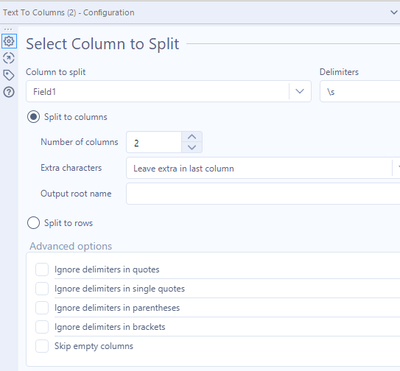The width and height of the screenshot is (400, 371).
Task: Click the Extra characters label
Action: click(x=71, y=168)
